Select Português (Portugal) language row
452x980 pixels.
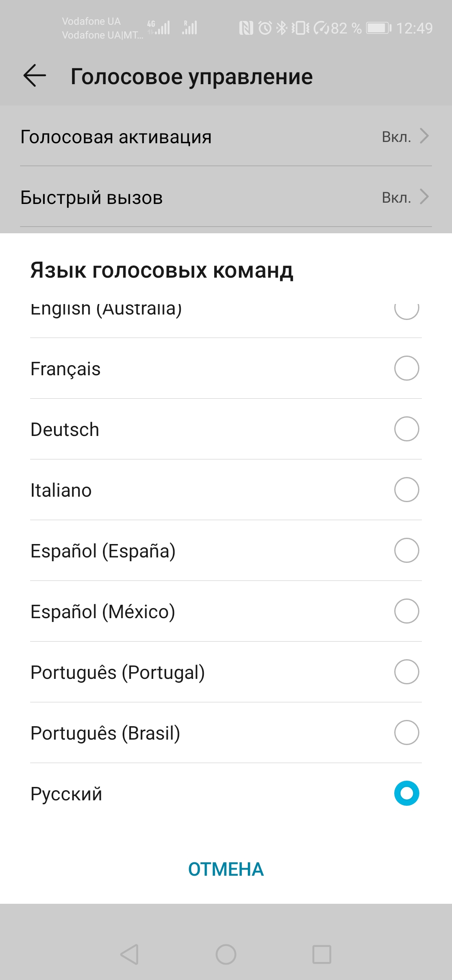pyautogui.click(x=226, y=672)
